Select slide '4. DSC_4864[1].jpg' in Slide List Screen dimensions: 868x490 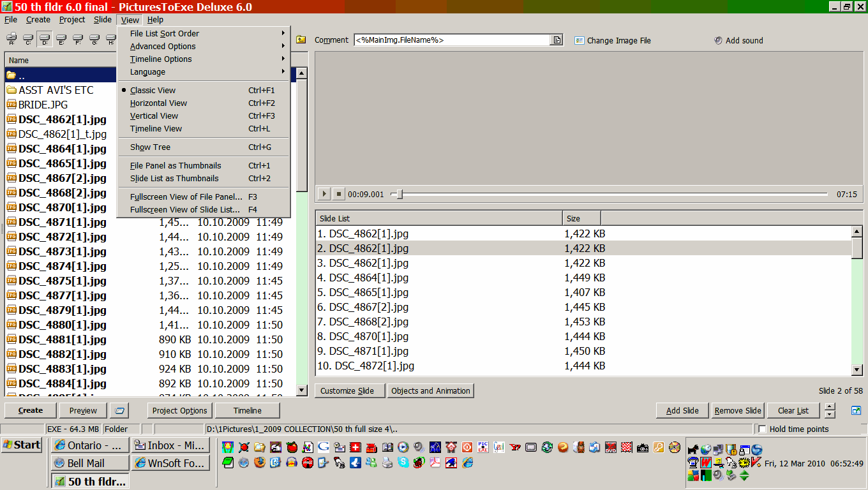(584, 278)
